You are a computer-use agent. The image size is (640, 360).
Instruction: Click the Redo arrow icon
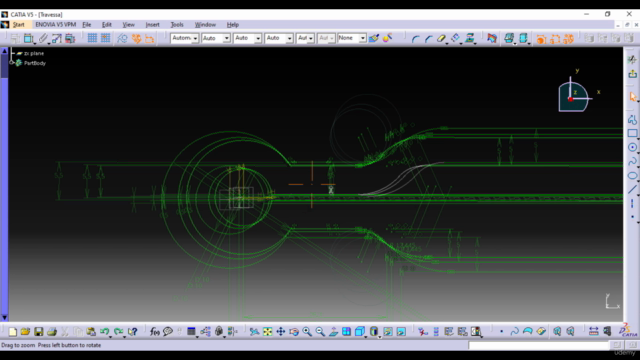pos(118,331)
